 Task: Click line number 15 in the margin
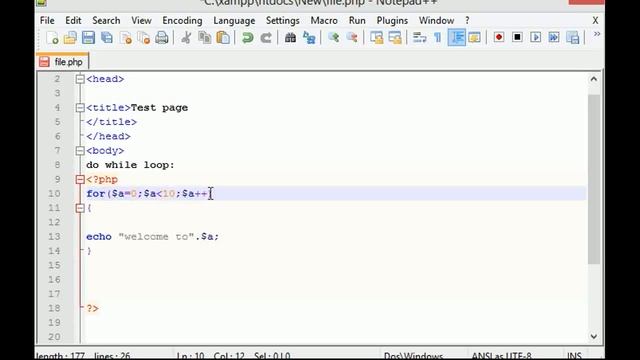pyautogui.click(x=54, y=265)
